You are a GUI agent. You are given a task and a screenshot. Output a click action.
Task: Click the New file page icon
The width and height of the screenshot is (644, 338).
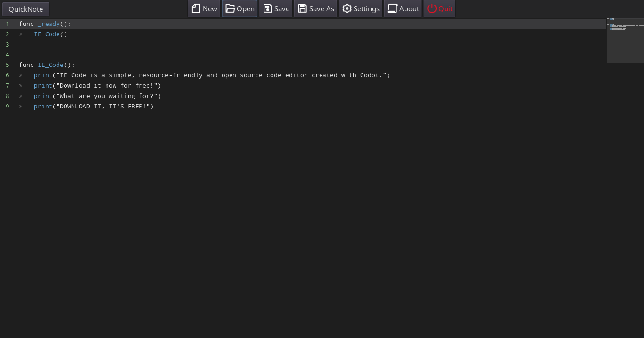coord(196,8)
